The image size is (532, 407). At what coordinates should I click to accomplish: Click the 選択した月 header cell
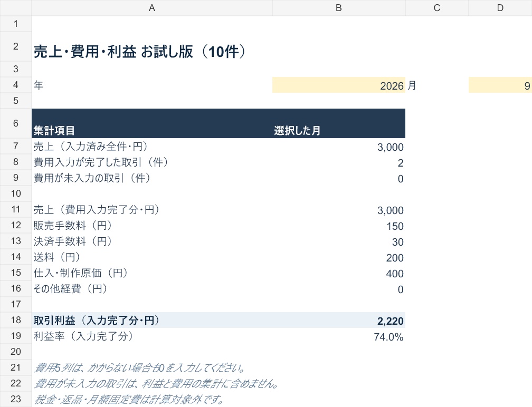pyautogui.click(x=339, y=123)
